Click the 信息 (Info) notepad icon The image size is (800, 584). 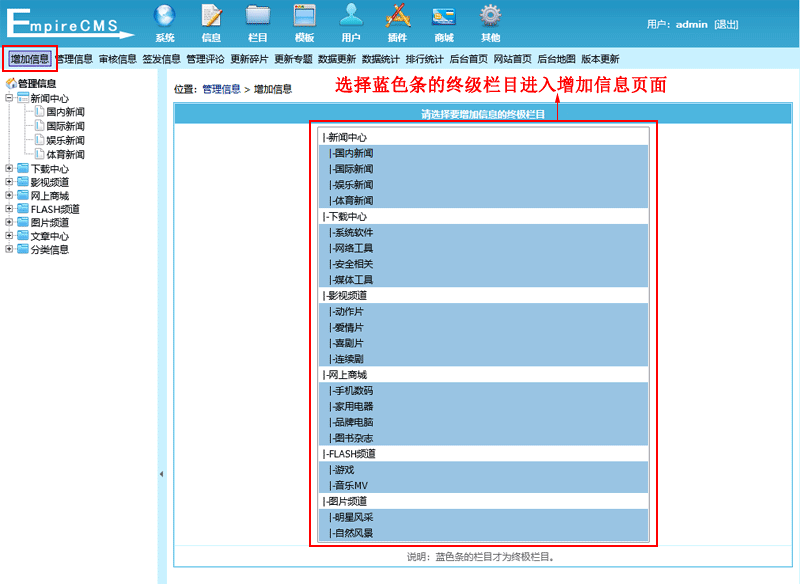[x=211, y=16]
